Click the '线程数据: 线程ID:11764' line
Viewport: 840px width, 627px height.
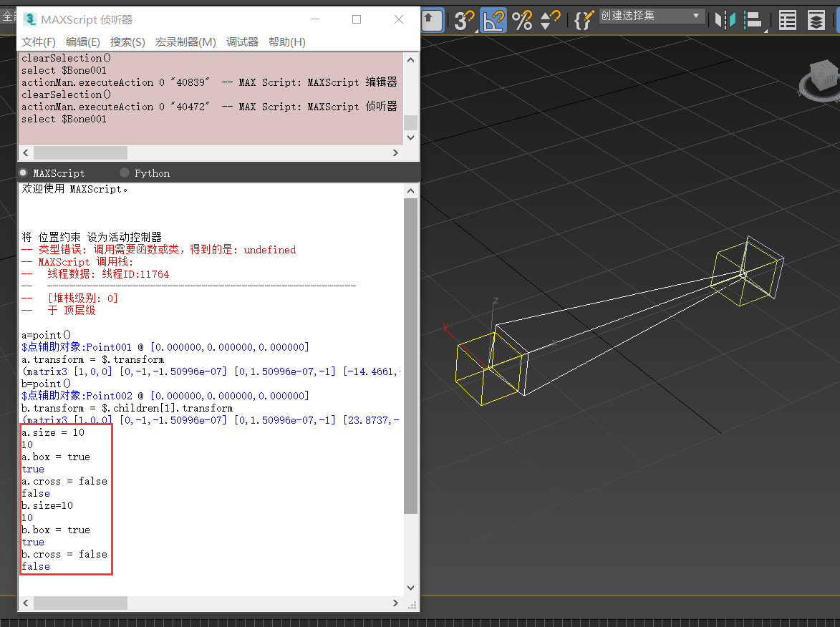point(95,274)
